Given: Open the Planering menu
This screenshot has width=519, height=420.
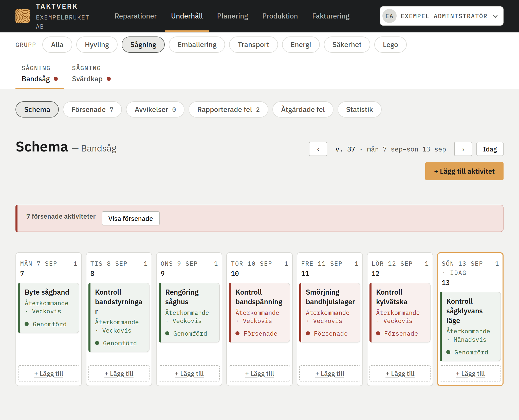Looking at the screenshot, I should point(232,16).
